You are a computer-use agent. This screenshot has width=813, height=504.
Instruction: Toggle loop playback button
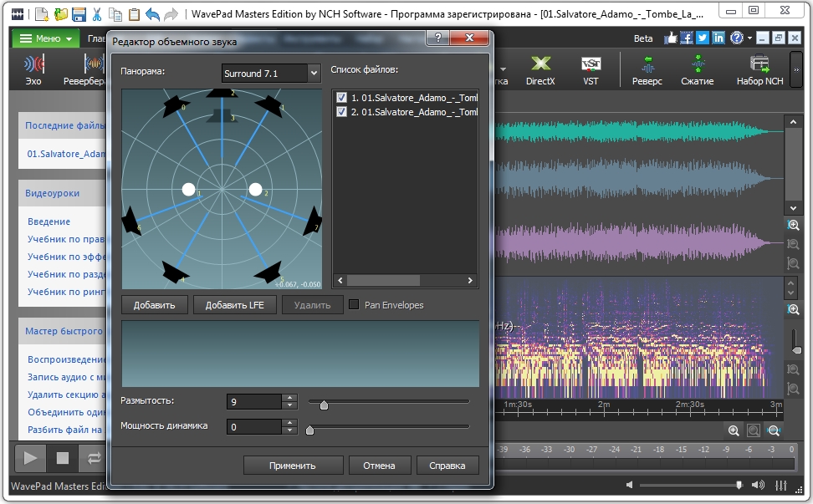coord(94,458)
